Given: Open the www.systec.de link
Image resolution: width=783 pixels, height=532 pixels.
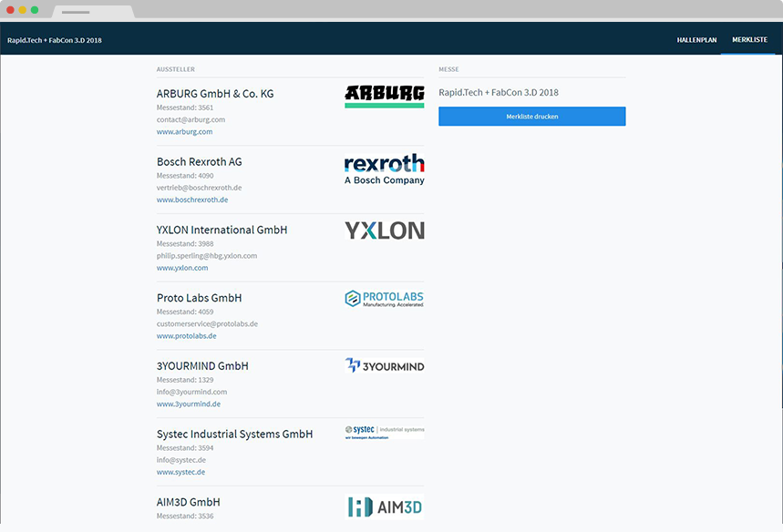Looking at the screenshot, I should [180, 472].
